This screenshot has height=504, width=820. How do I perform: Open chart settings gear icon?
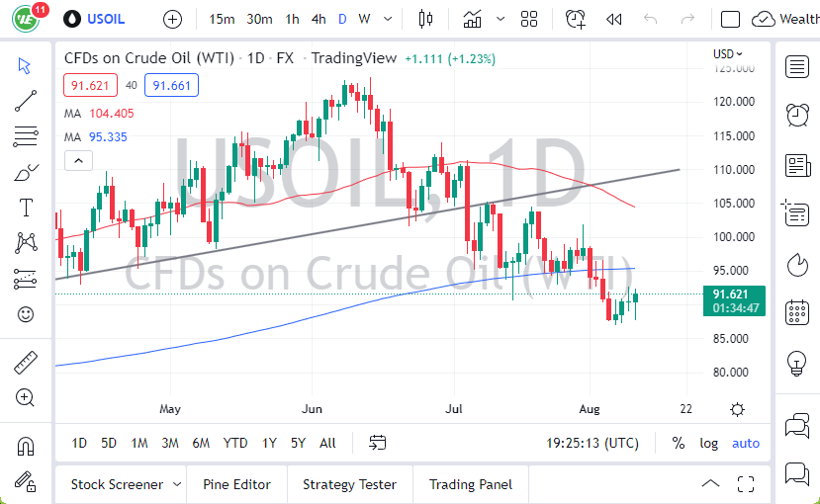point(737,409)
